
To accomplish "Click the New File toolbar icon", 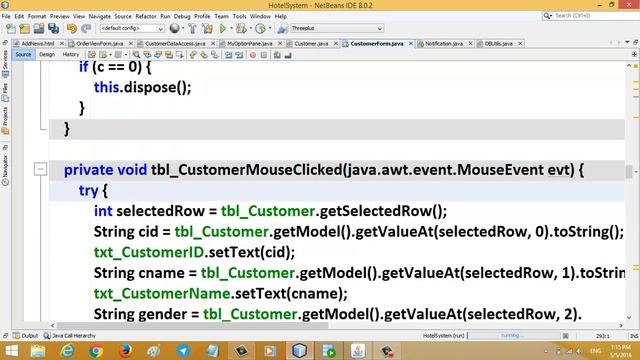I will point(11,28).
